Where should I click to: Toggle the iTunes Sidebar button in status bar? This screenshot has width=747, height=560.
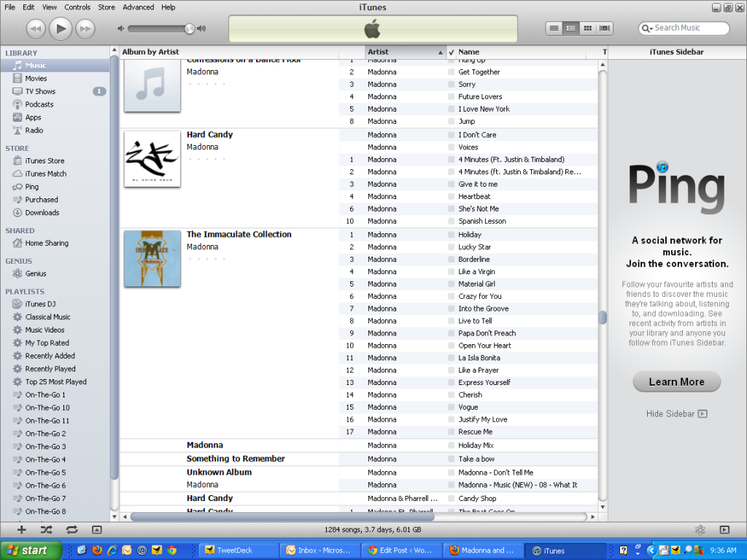724,529
